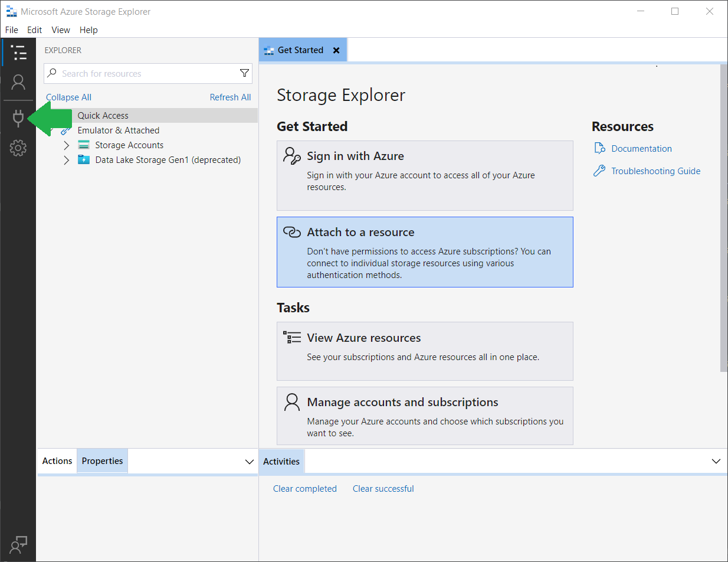Open the resource filter funnel icon

click(244, 73)
